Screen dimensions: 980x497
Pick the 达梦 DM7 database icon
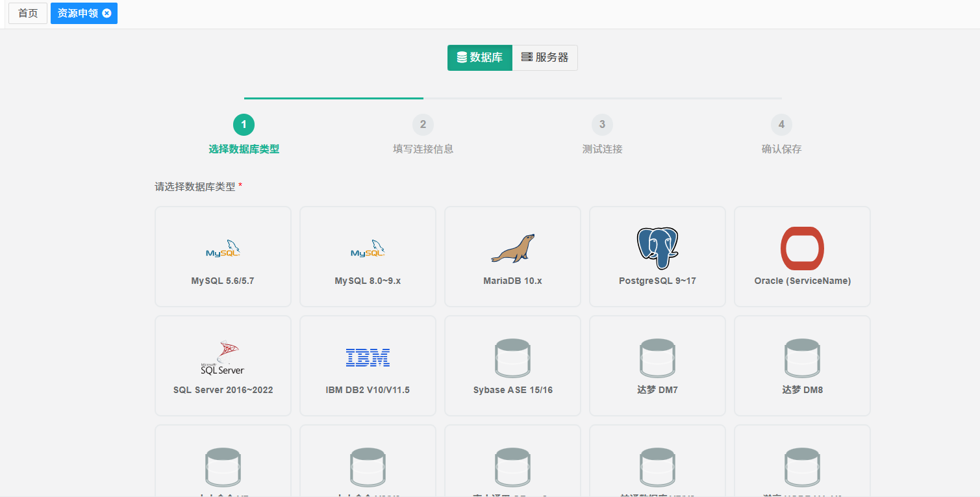[x=657, y=358]
